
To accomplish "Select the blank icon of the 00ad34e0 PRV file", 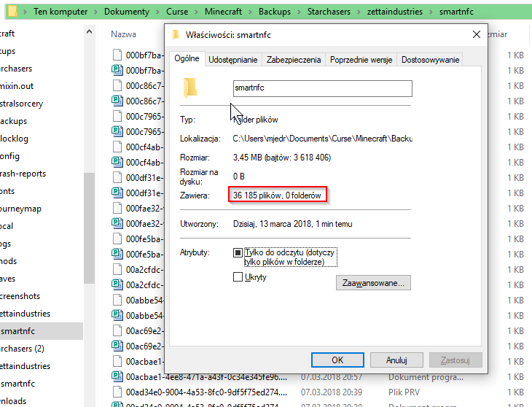I will [x=117, y=392].
